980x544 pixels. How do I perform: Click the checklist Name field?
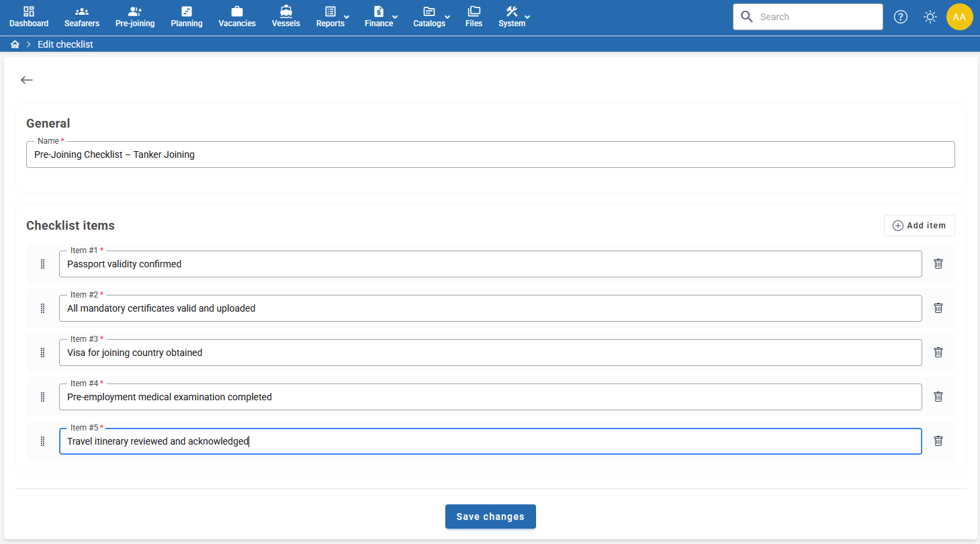tap(490, 154)
